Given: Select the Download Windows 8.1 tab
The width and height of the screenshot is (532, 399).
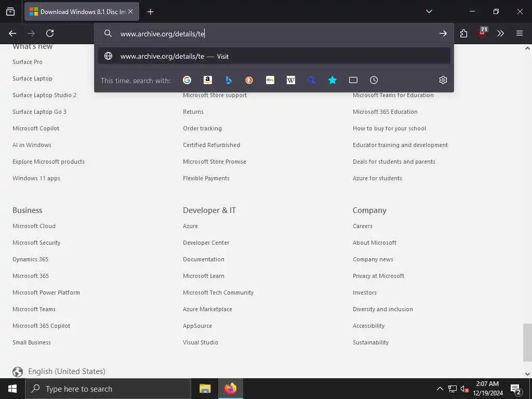Looking at the screenshot, I should click(x=82, y=11).
